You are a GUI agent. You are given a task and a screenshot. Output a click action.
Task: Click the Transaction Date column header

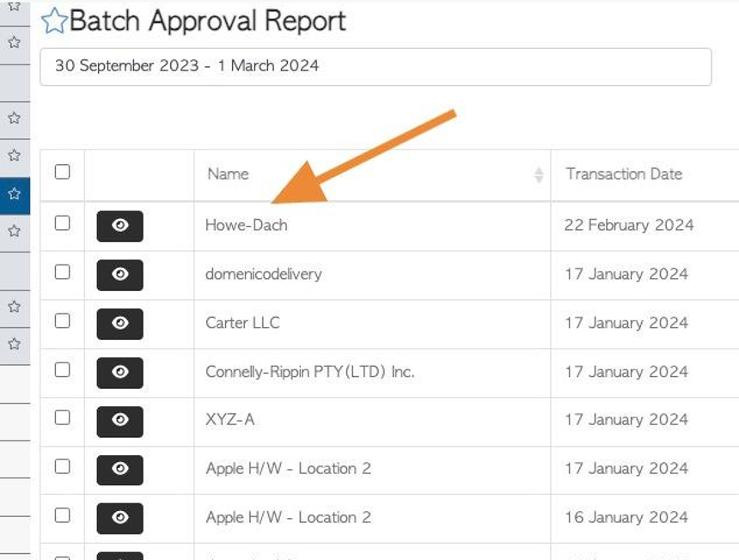pos(624,174)
